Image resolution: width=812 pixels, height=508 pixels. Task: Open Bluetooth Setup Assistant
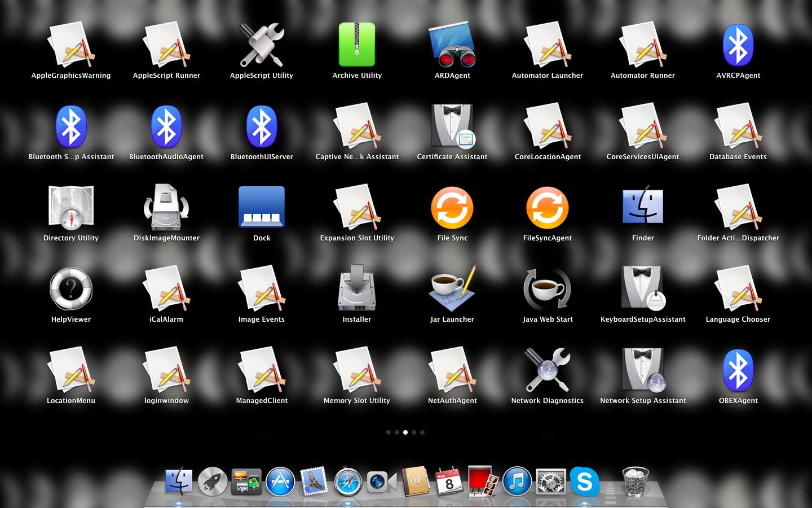(71, 126)
